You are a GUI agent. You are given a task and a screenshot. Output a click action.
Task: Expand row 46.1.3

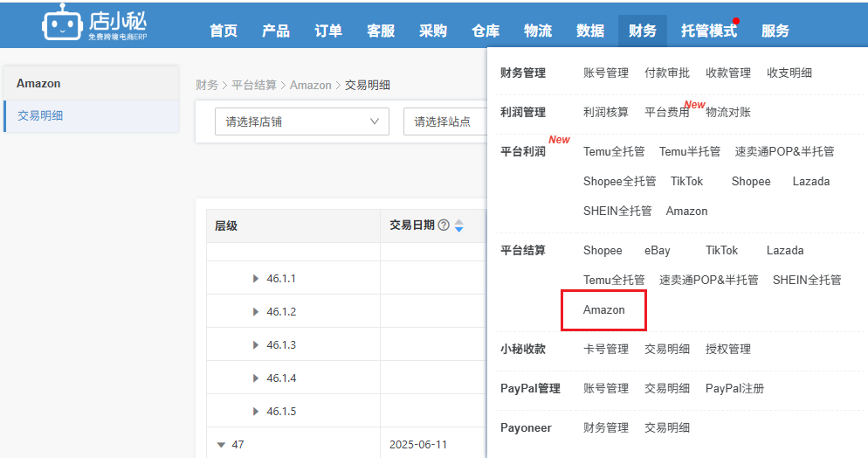pyautogui.click(x=255, y=345)
